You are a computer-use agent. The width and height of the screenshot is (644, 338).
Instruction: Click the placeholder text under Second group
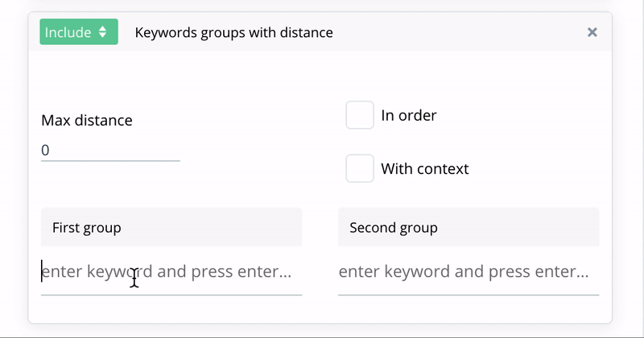464,272
